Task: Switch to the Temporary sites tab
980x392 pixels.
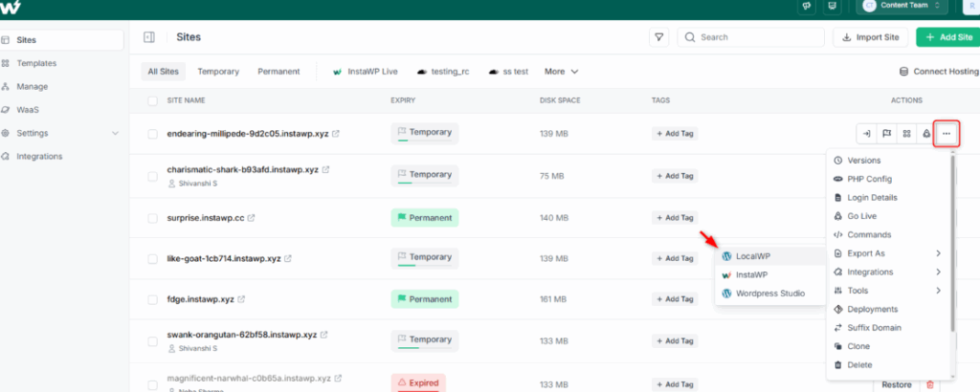Action: [218, 72]
